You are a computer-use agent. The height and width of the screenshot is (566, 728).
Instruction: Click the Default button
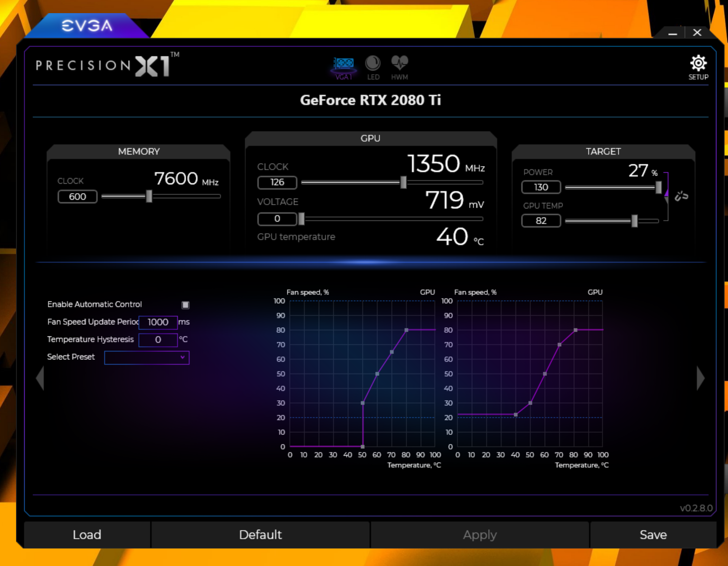click(x=260, y=535)
